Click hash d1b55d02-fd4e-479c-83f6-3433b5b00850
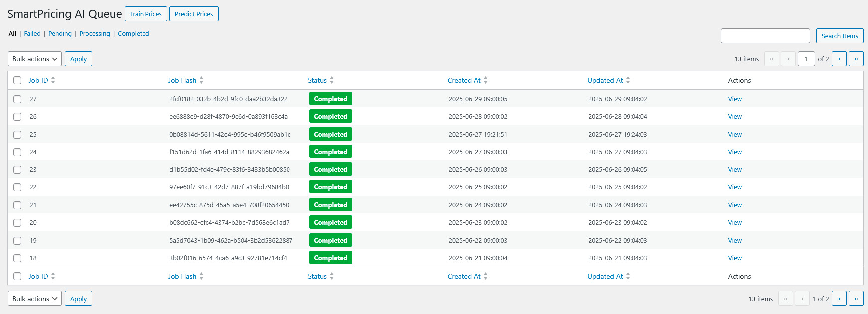868x314 pixels. point(229,169)
